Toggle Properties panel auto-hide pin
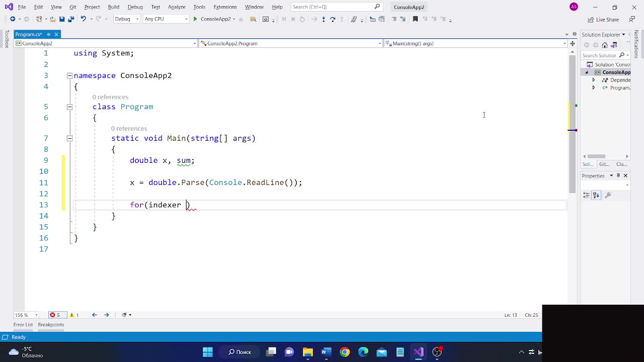Viewport: 644px width, 362px height. click(618, 175)
